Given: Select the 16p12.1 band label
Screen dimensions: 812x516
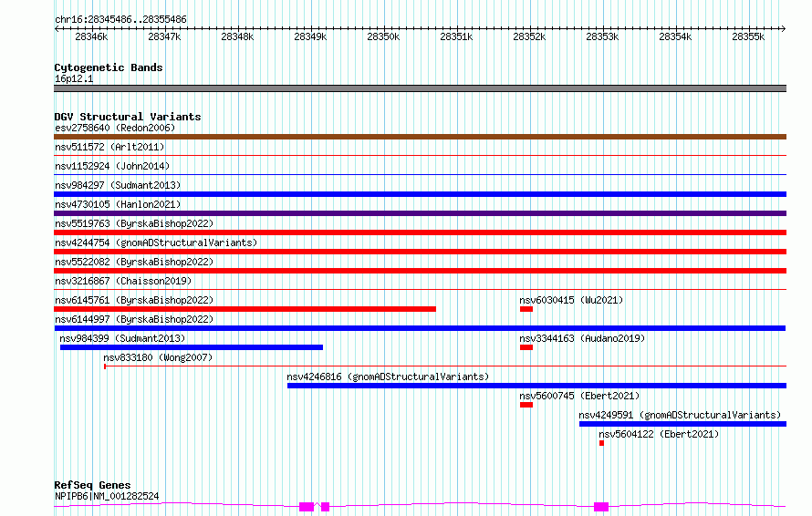Looking at the screenshot, I should 74,78.
